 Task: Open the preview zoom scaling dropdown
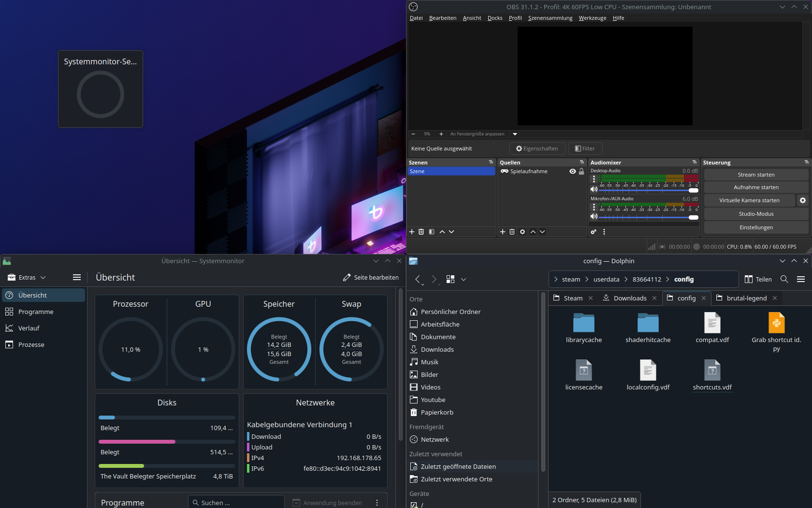click(x=515, y=134)
